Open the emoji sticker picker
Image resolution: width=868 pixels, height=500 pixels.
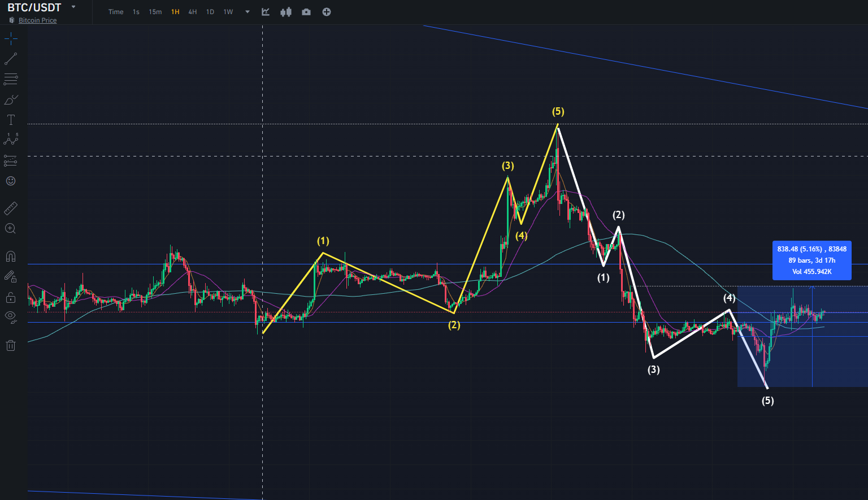click(11, 181)
